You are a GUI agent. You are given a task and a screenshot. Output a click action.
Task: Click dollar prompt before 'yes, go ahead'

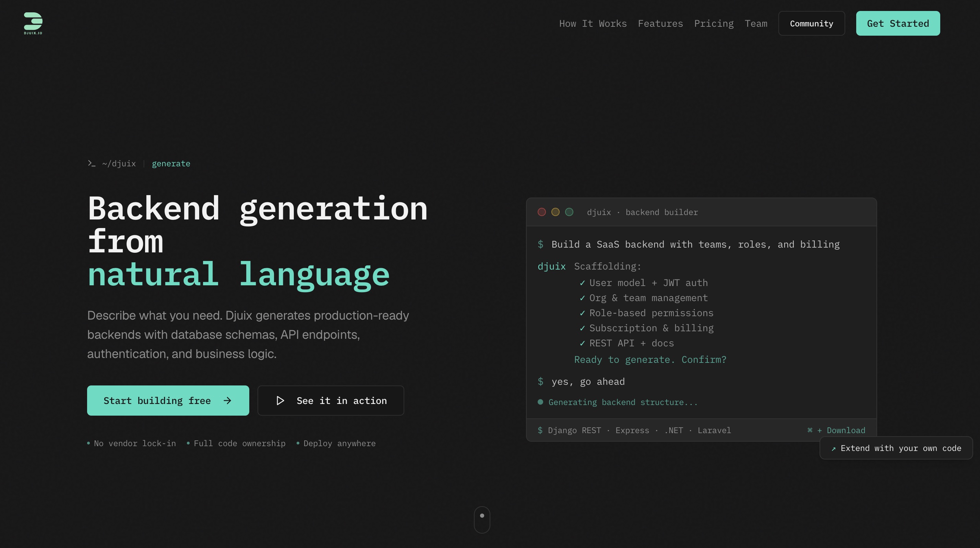click(x=540, y=382)
